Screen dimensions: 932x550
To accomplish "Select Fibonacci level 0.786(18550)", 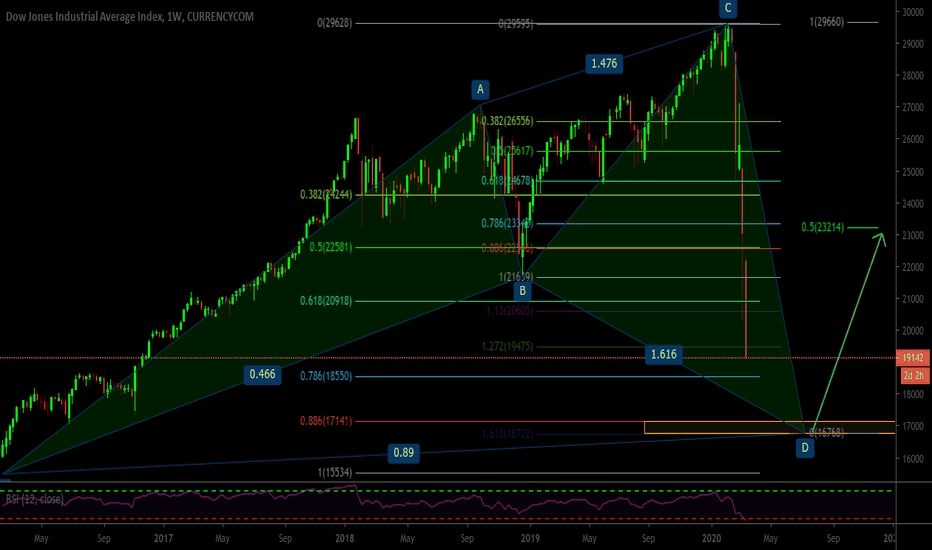I will [326, 376].
